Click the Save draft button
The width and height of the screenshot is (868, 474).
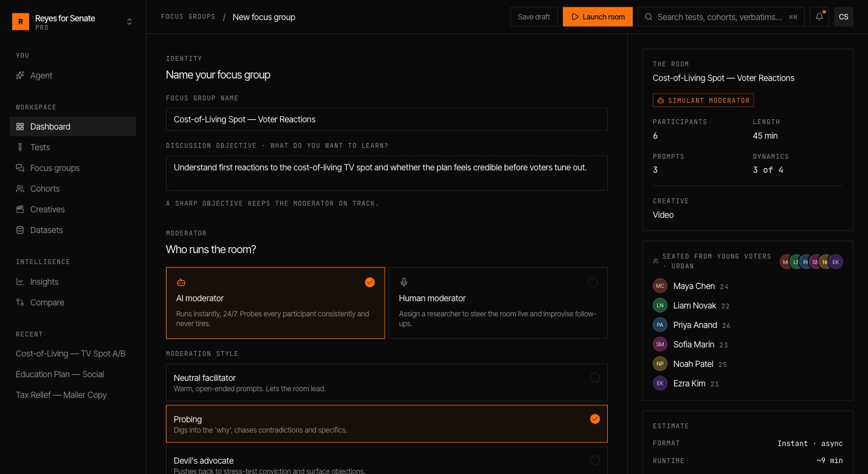click(534, 17)
